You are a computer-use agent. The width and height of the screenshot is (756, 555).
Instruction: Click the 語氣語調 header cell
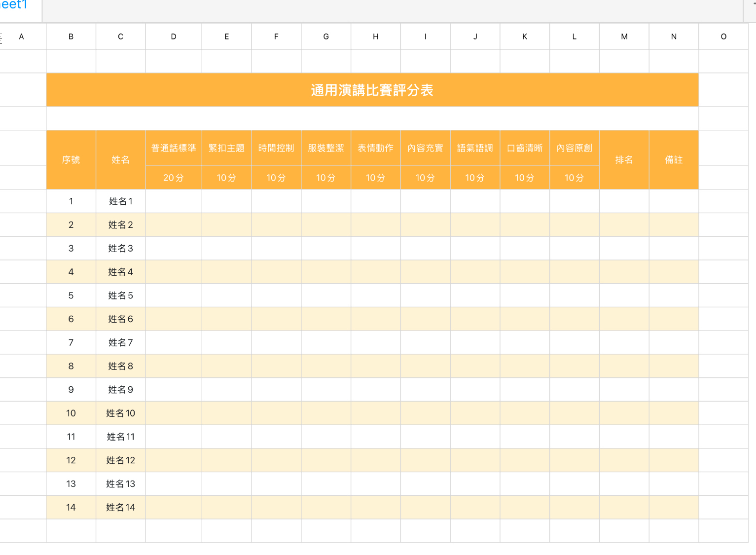pyautogui.click(x=475, y=148)
